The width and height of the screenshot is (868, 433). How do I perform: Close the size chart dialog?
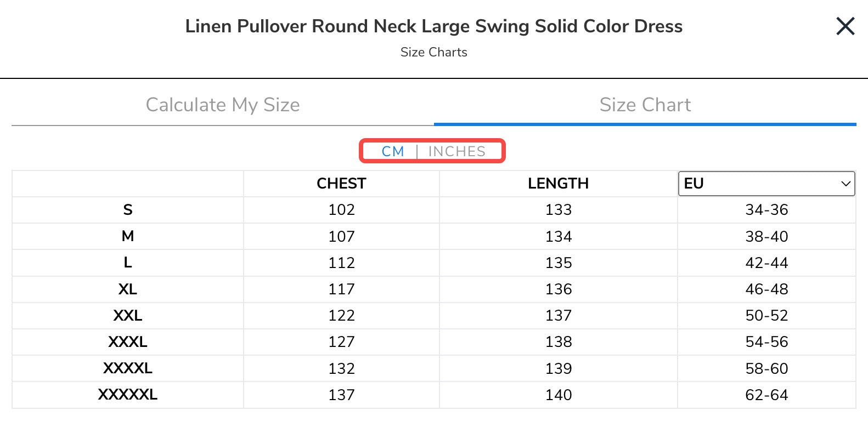point(845,26)
